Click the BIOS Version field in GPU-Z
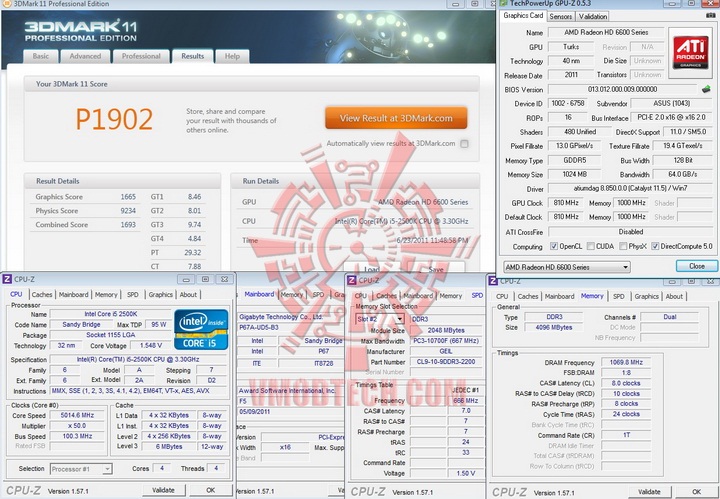The image size is (720, 499). pos(622,89)
